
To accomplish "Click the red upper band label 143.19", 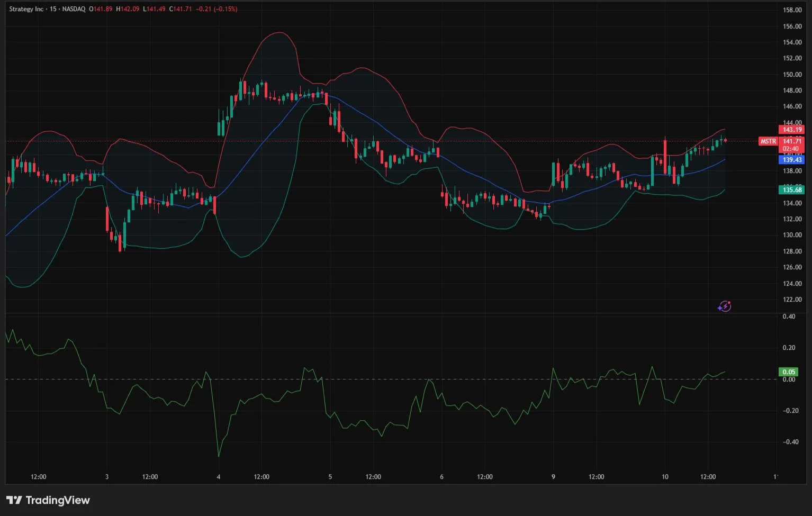I will [791, 129].
